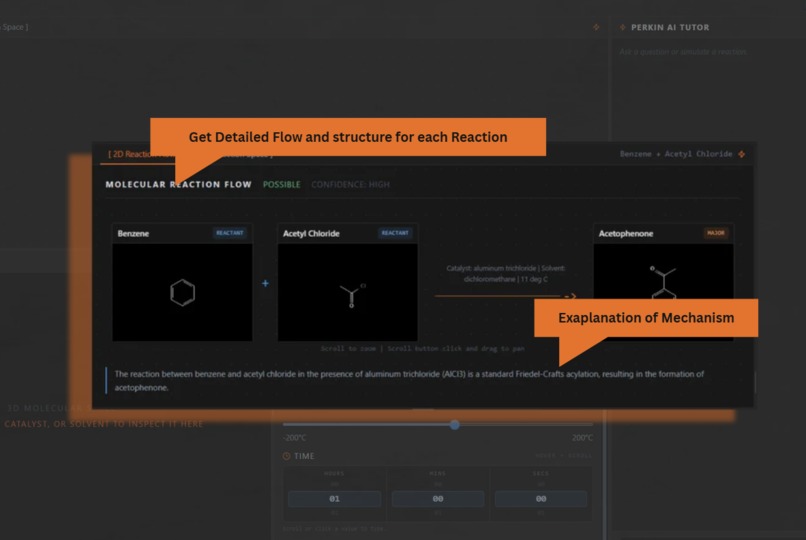Image resolution: width=806 pixels, height=540 pixels.
Task: Click the Friedel-Crafts acylation explanation paragraph
Action: coord(409,381)
